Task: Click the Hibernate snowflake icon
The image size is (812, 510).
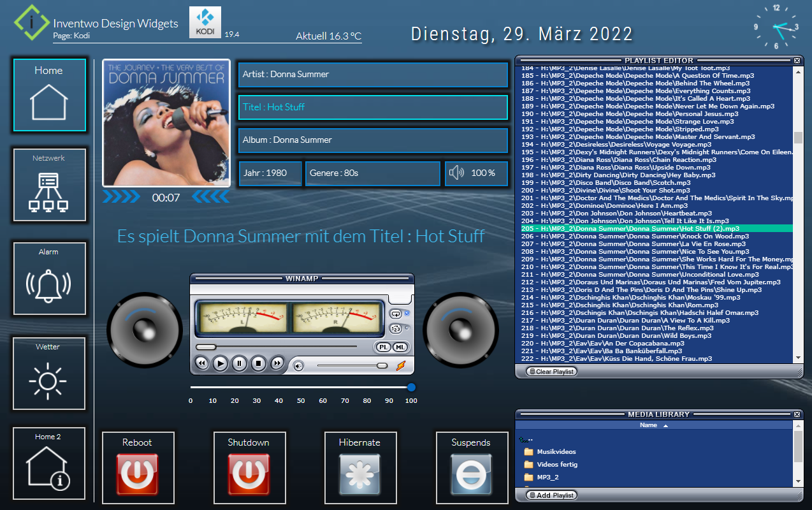Action: click(x=360, y=475)
